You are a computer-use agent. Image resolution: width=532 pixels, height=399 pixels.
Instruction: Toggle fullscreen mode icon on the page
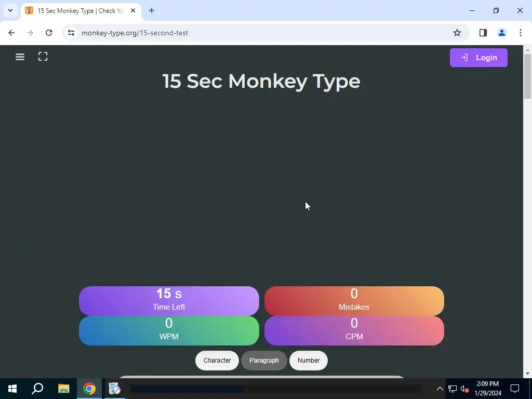tap(43, 56)
